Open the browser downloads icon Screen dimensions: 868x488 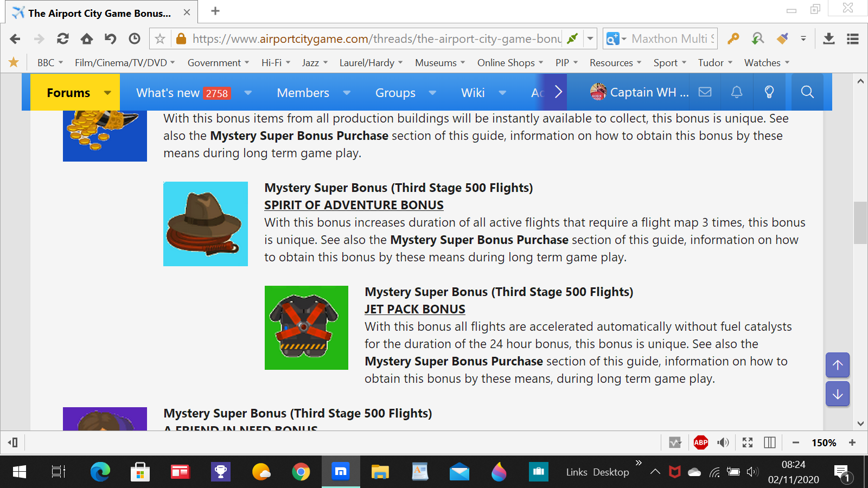[829, 38]
